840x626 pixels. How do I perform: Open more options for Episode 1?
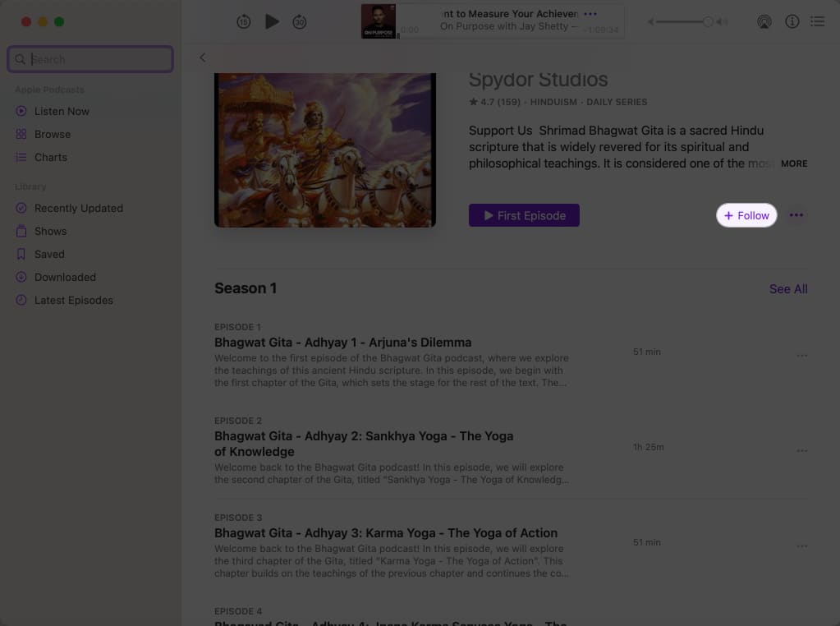801,356
